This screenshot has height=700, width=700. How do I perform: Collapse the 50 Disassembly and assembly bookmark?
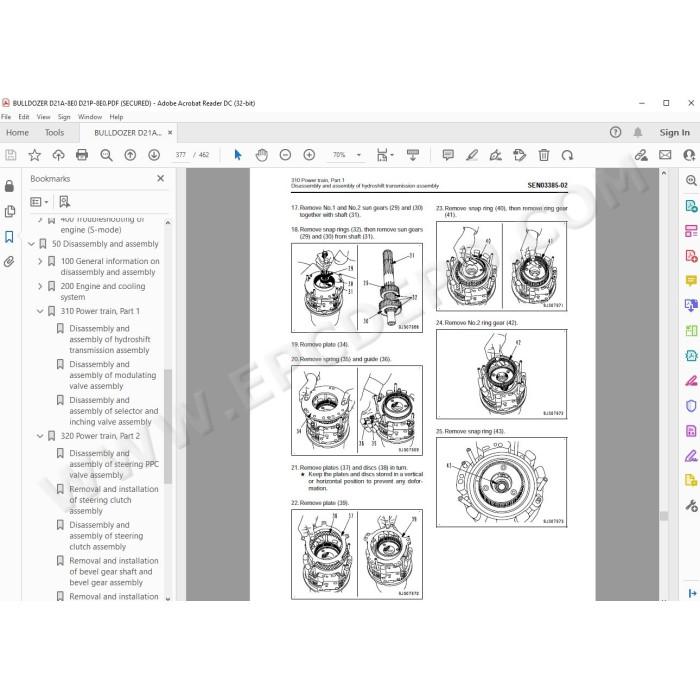(x=31, y=244)
